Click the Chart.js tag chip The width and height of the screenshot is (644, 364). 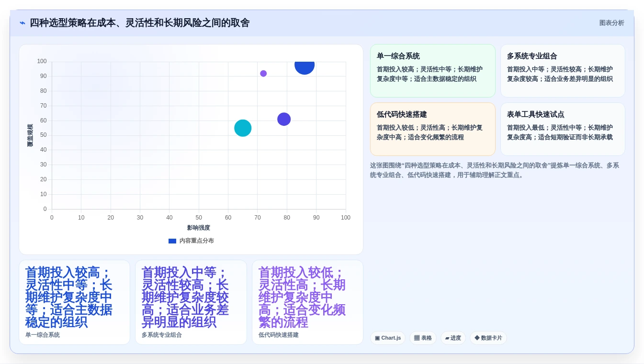(x=388, y=338)
